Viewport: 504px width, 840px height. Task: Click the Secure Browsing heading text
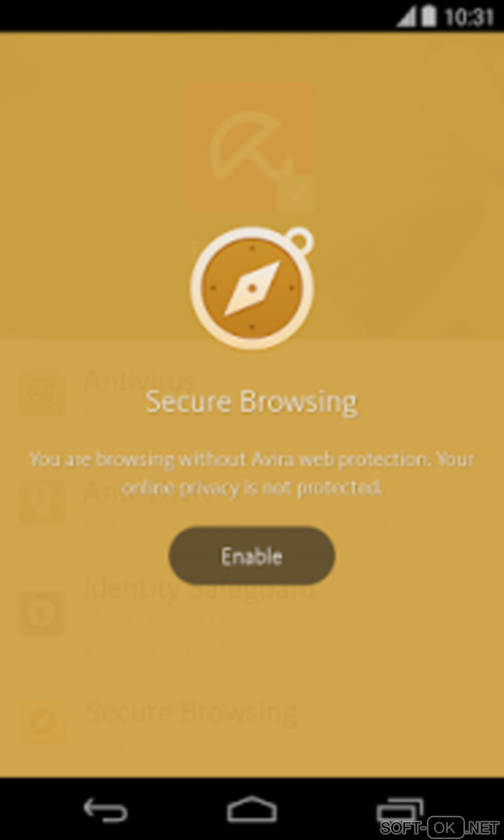252,402
